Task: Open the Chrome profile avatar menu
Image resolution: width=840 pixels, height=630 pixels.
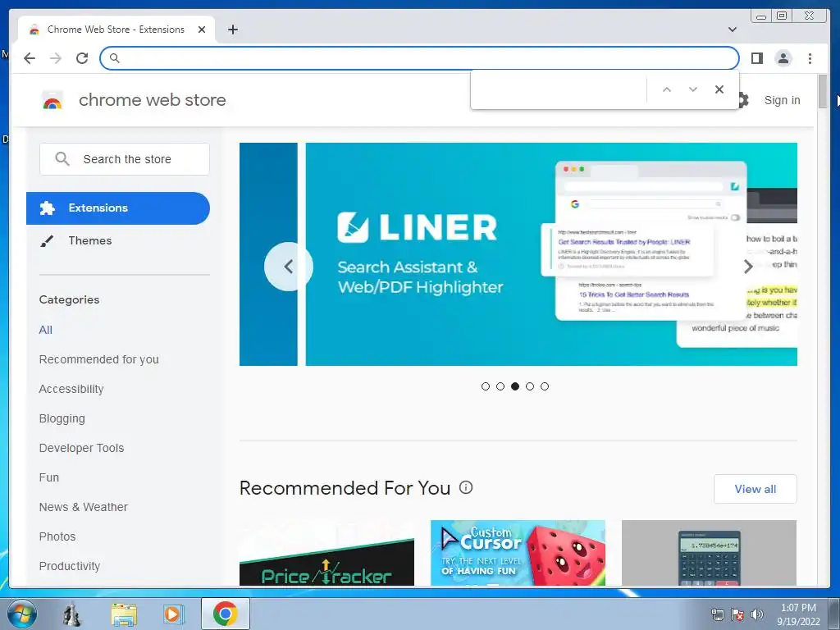Action: [783, 58]
